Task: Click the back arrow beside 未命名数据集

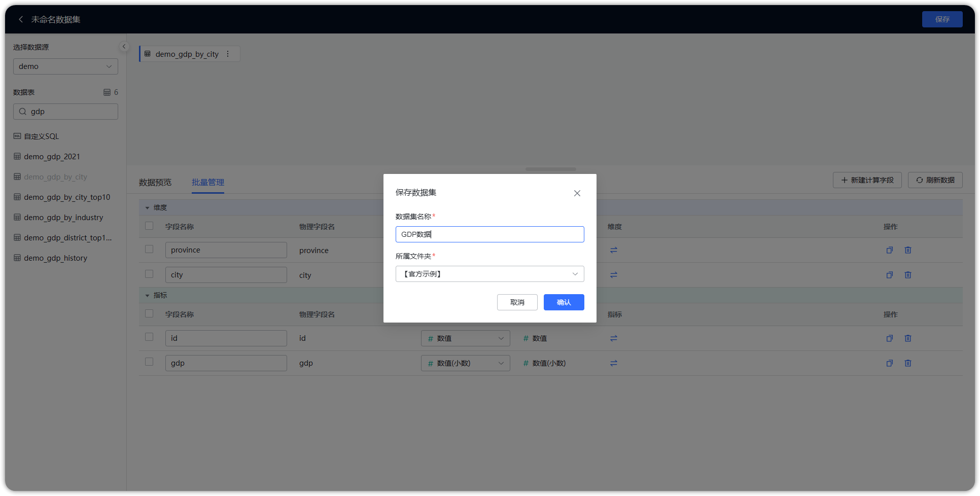Action: (21, 19)
